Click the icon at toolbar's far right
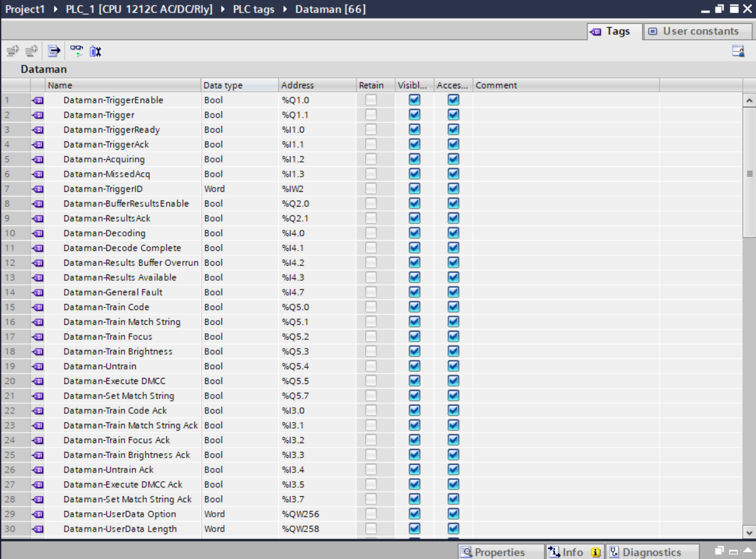This screenshot has height=559, width=756. click(x=738, y=51)
